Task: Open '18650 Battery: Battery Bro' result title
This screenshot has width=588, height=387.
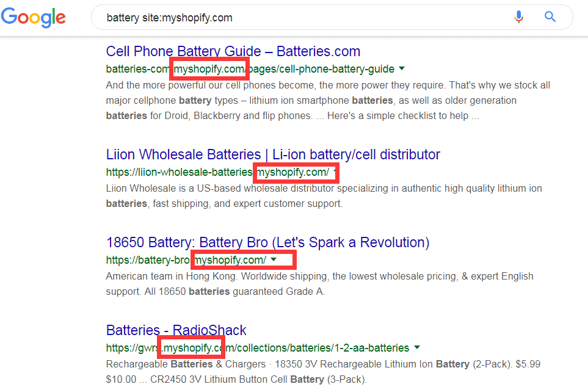Action: click(268, 242)
